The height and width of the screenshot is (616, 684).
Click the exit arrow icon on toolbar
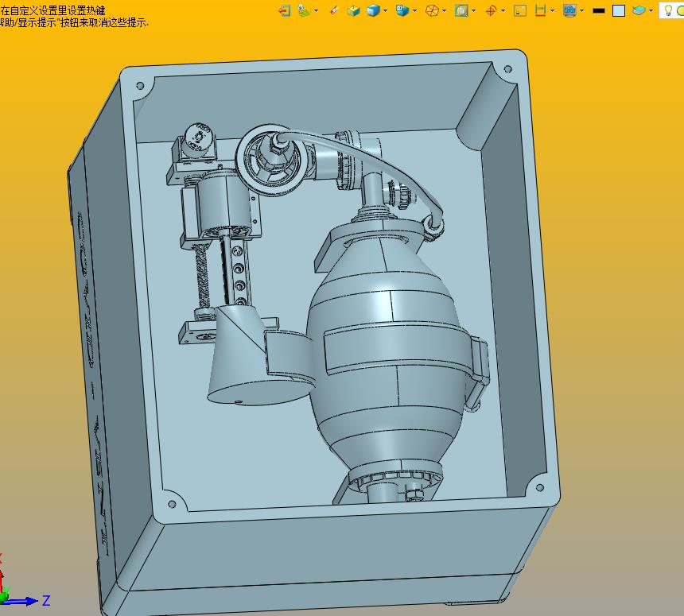click(285, 10)
